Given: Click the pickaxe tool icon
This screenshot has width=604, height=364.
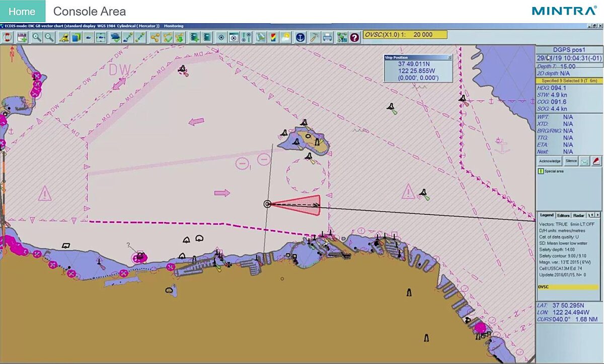Looking at the screenshot, I should click(314, 37).
